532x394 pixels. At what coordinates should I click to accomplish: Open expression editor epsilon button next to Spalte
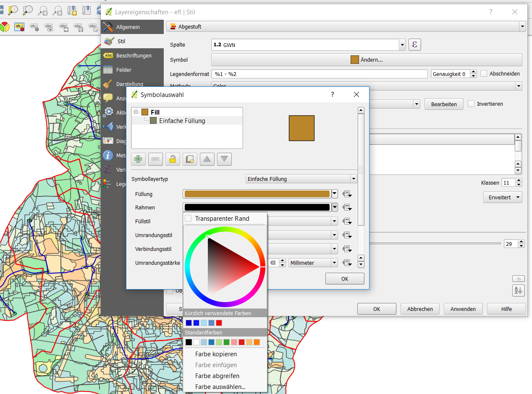click(414, 44)
